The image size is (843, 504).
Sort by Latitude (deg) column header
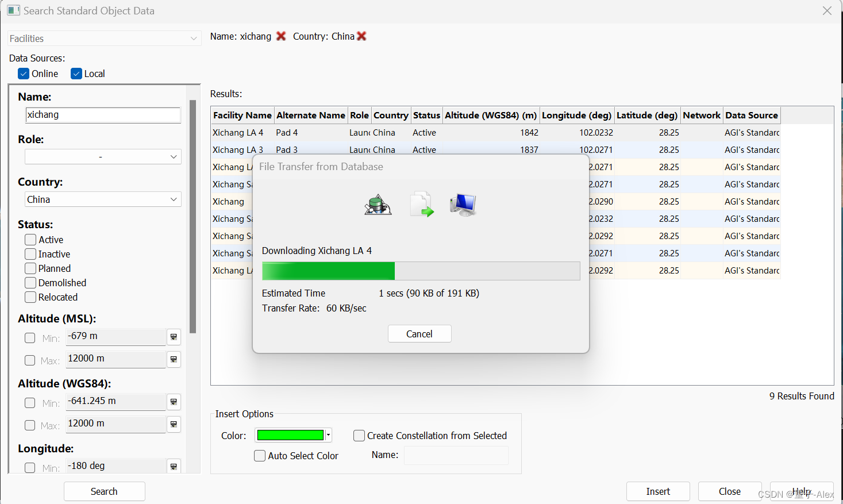coord(647,115)
